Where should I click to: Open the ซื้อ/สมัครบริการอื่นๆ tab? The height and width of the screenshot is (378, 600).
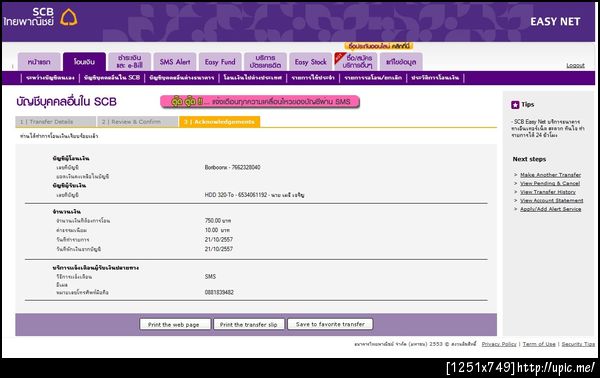pyautogui.click(x=356, y=62)
